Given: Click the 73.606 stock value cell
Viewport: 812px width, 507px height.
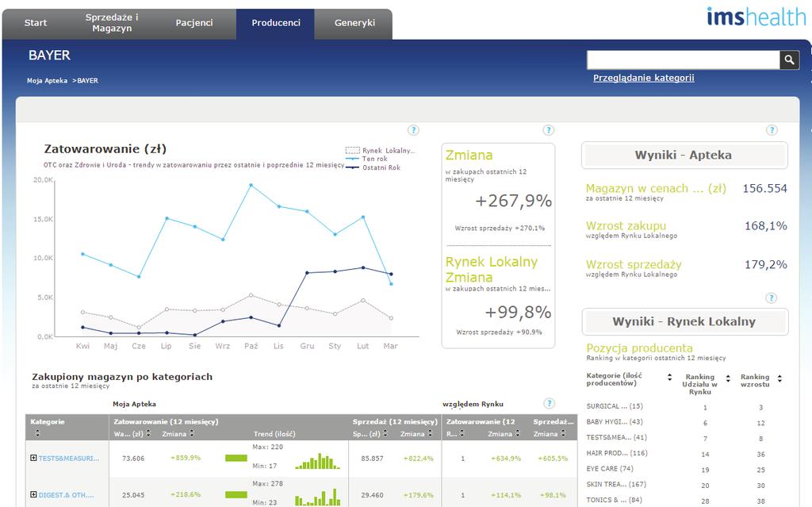Looking at the screenshot, I should click(133, 459).
